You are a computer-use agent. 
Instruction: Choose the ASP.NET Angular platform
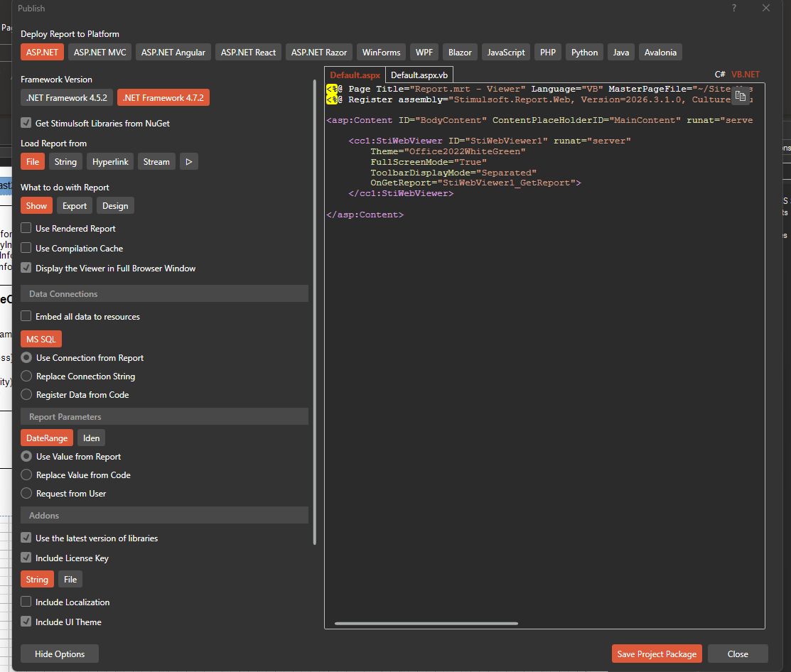173,53
